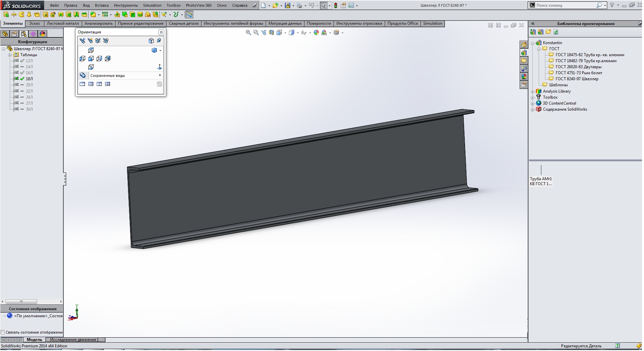Expand the Сохраненные виды submenu
The width and height of the screenshot is (644, 351).
pos(160,75)
